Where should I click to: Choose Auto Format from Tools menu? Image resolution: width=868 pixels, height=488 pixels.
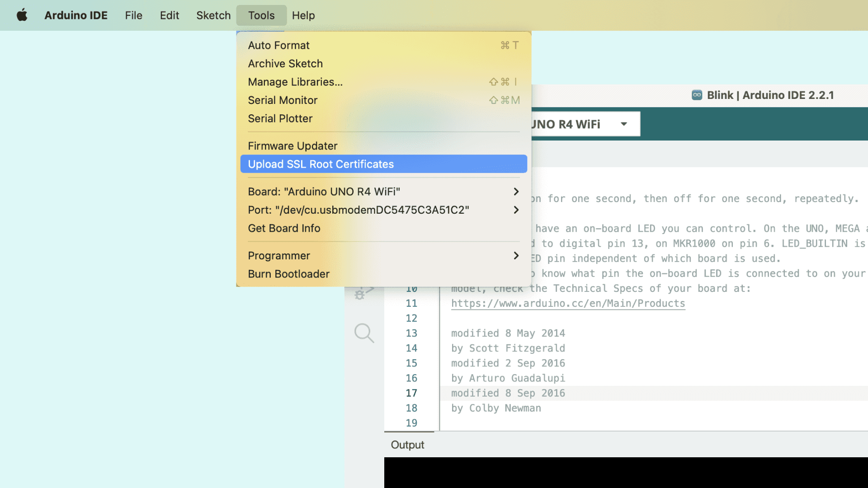278,45
